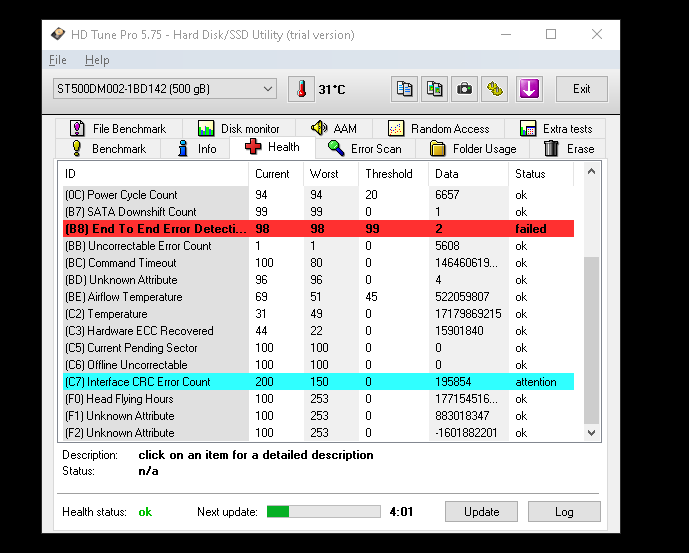This screenshot has height=553, width=689.
Task: Click the scroll down arrow of the list
Action: (591, 433)
